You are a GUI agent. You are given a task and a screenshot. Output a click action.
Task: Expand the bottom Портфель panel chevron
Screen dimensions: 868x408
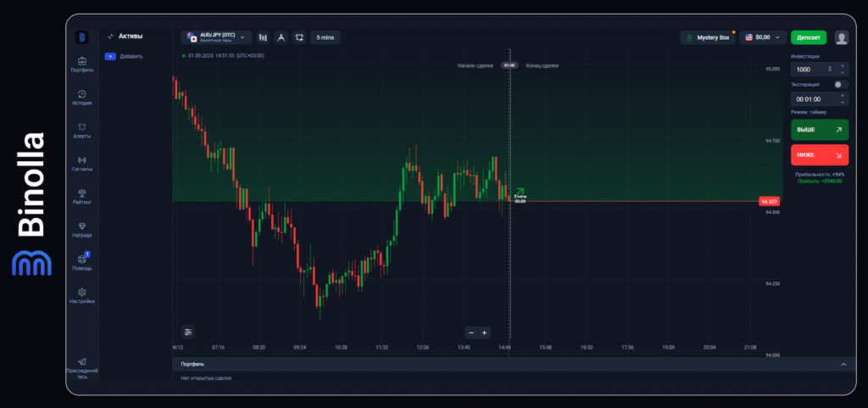click(843, 364)
